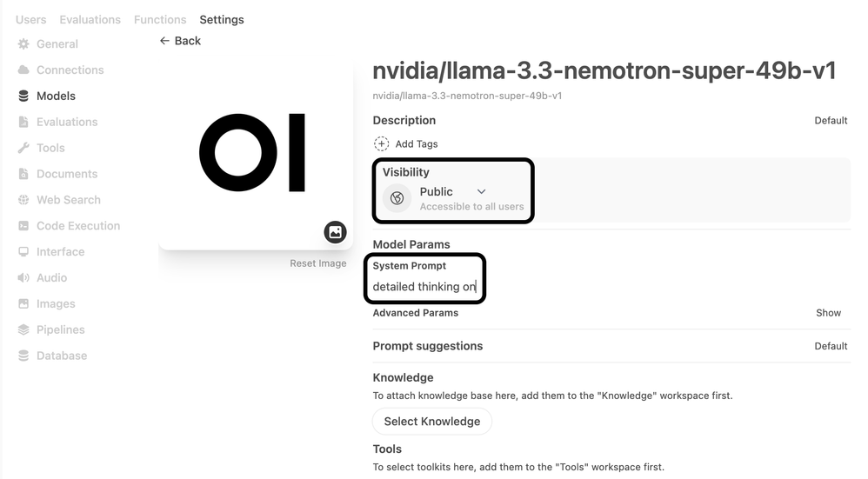Click the Database icon in sidebar
Screen dimensions: 868x479
23,356
